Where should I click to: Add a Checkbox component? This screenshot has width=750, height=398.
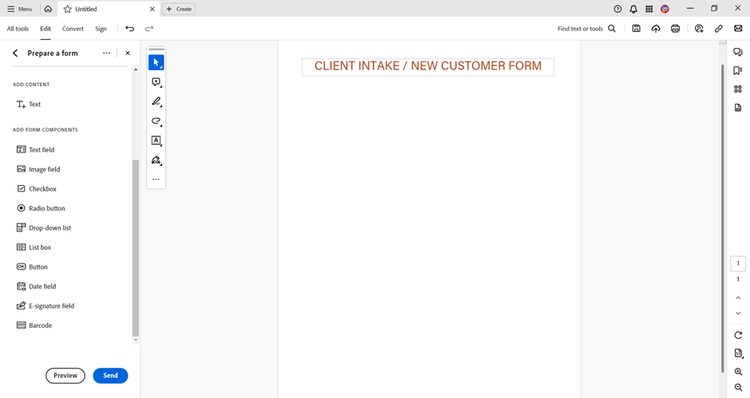36,189
